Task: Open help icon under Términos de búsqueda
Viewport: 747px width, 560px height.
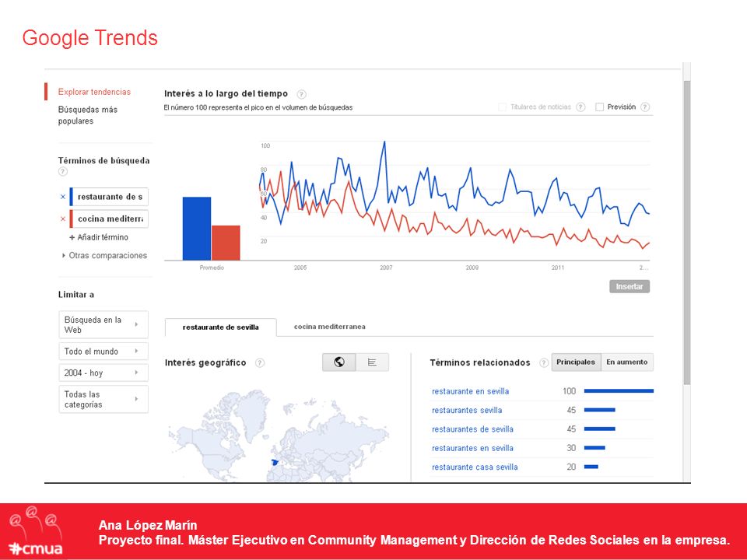Action: (63, 172)
